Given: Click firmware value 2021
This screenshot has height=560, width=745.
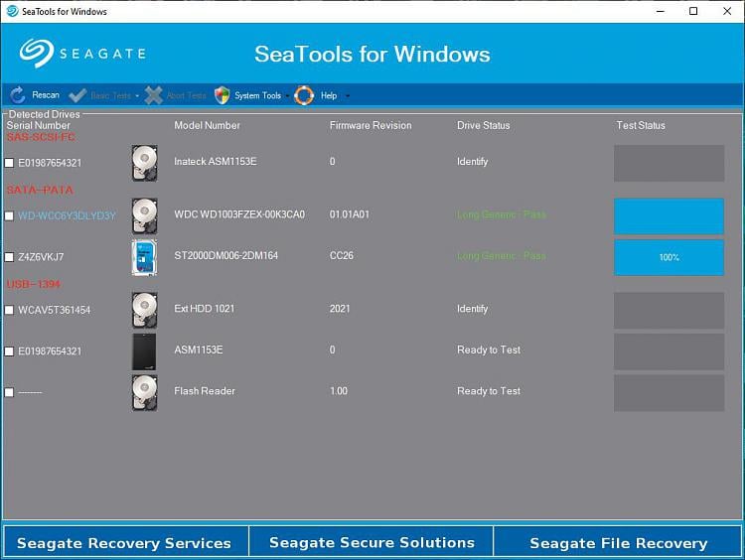Looking at the screenshot, I should tap(340, 309).
